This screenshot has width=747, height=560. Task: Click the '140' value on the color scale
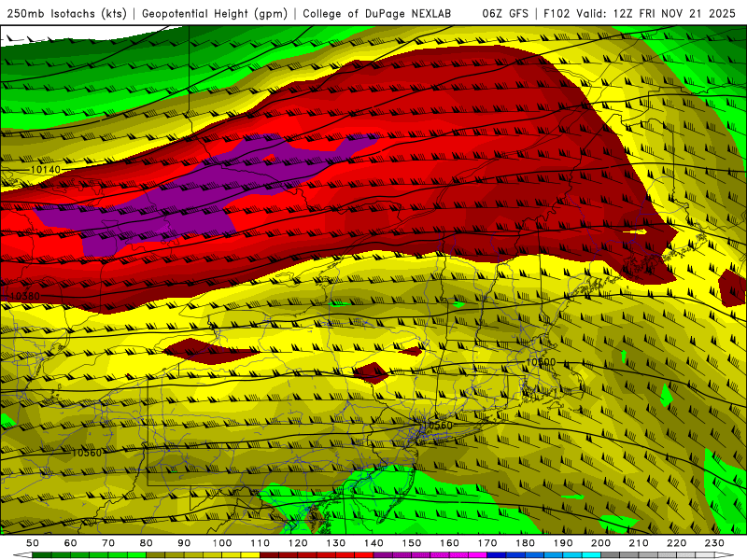point(373,543)
